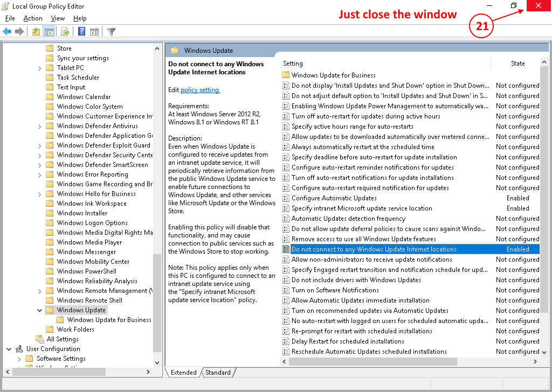
Task: Click the folder icon next to Store
Action: pyautogui.click(x=50, y=48)
